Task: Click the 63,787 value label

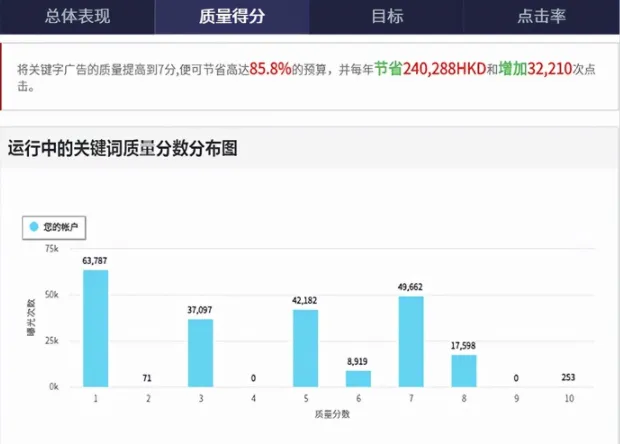Action: pyautogui.click(x=95, y=261)
